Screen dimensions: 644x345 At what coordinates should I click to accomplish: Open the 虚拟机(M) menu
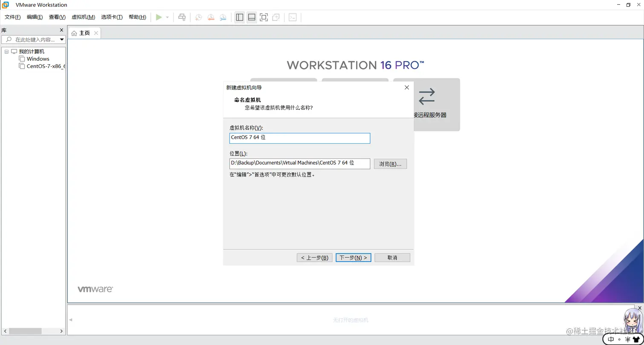coord(83,17)
